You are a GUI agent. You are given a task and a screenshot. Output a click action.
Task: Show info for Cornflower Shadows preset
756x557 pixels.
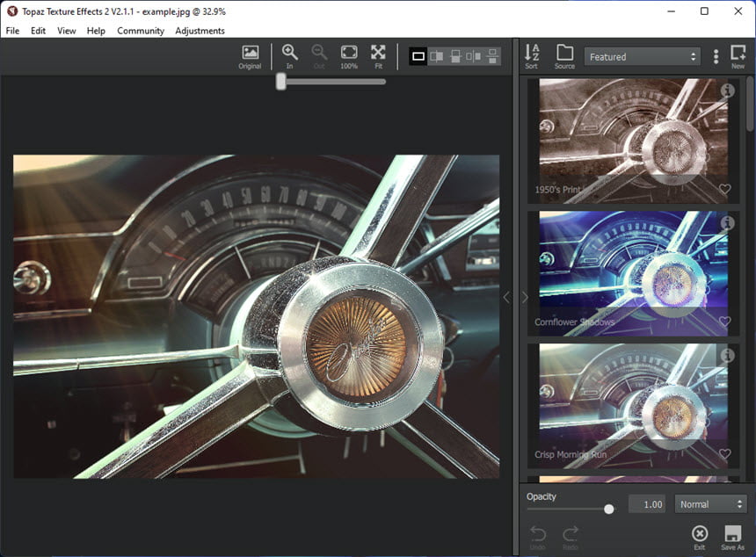tap(727, 222)
